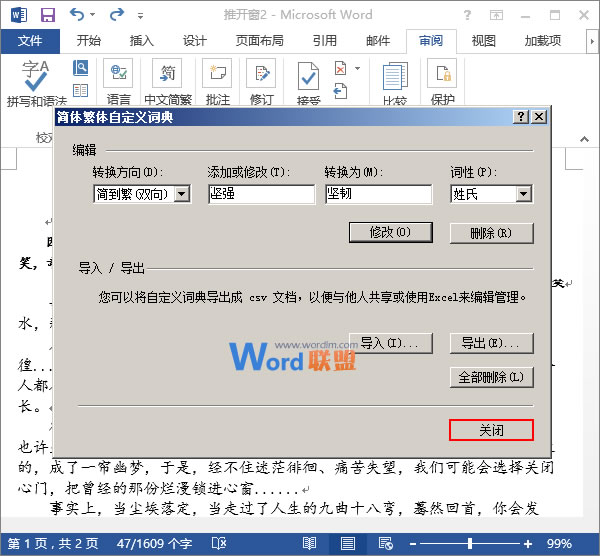Click the Reject change icon
600x556 pixels.
click(340, 68)
